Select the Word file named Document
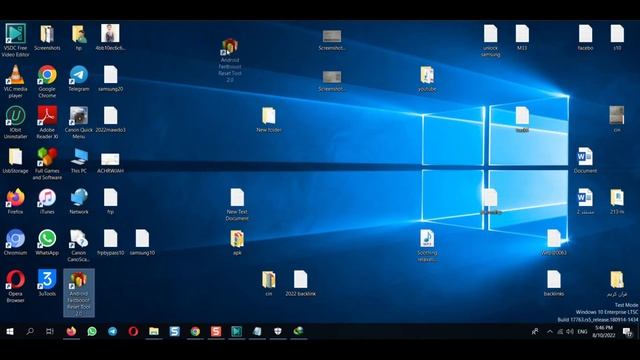The image size is (640, 360). click(x=585, y=160)
